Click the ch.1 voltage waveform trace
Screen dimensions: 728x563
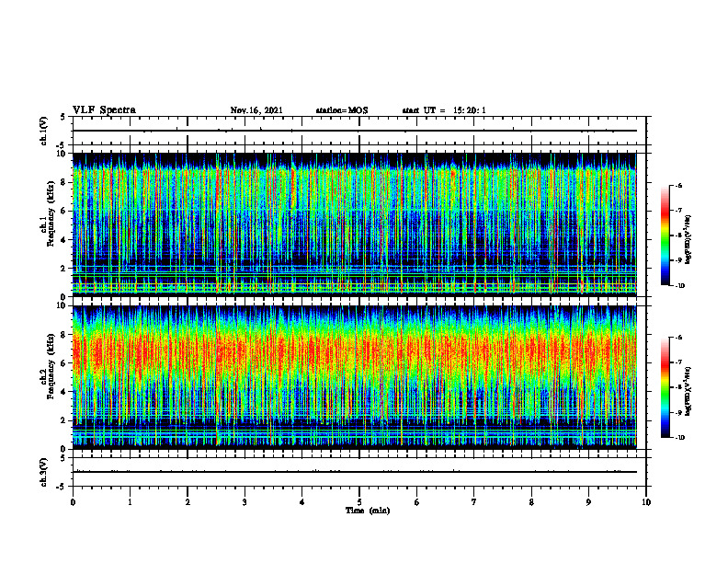point(354,131)
